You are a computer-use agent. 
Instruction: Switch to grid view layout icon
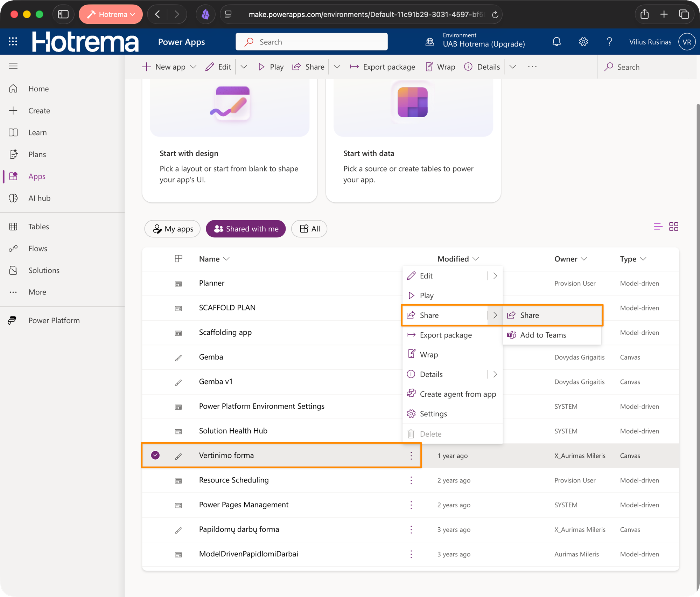674,227
